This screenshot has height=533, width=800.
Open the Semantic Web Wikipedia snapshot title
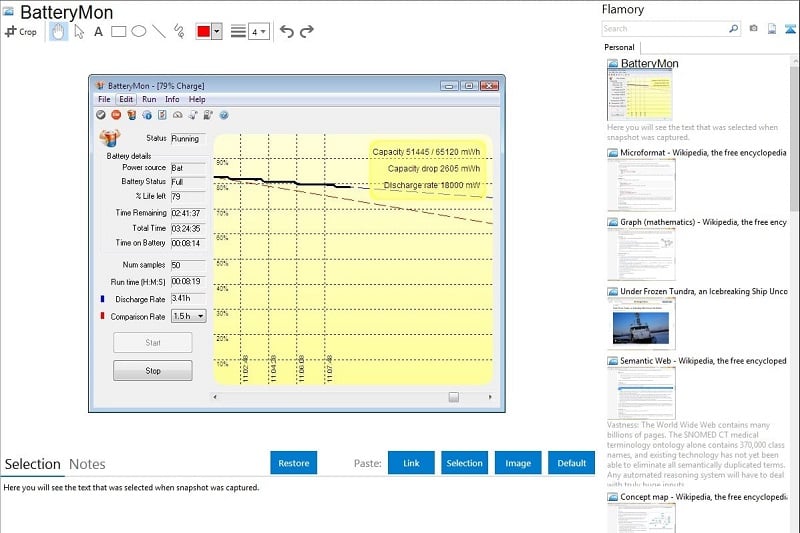pyautogui.click(x=703, y=361)
